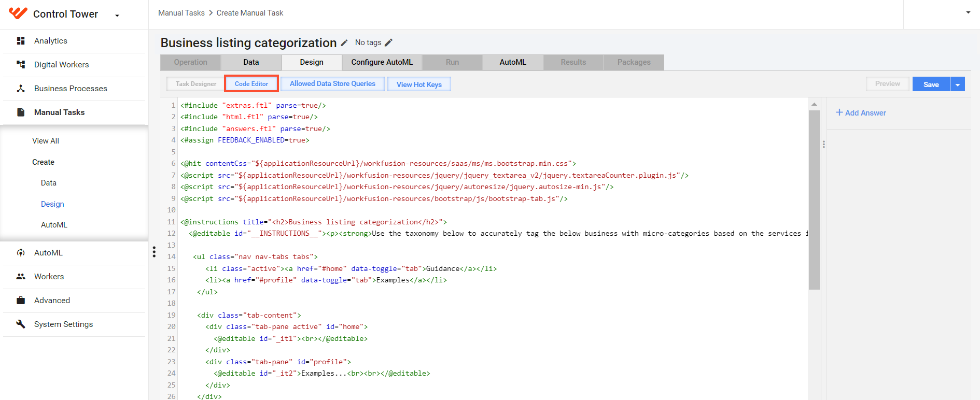Click the scrollbar up arrow
Image resolution: width=980 pixels, height=400 pixels.
click(x=814, y=104)
